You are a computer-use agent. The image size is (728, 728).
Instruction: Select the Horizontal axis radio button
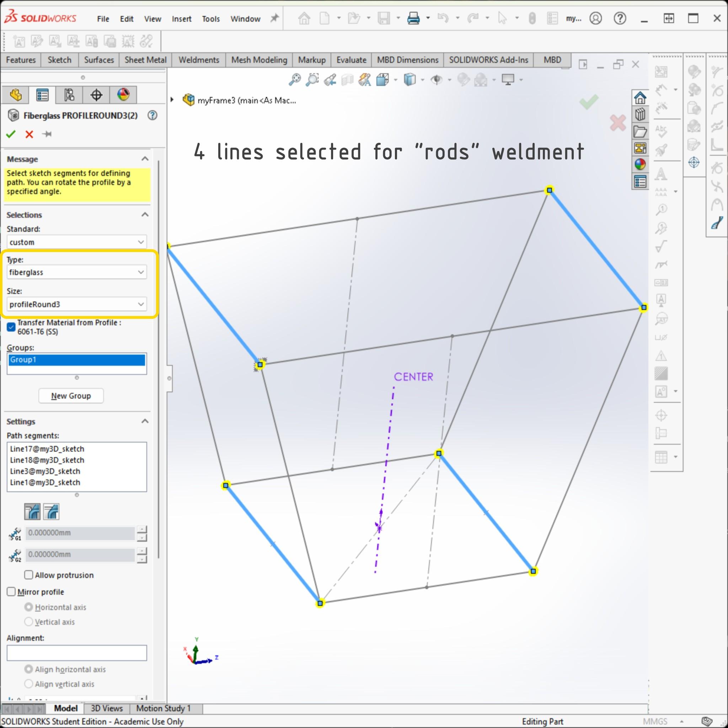pyautogui.click(x=29, y=607)
